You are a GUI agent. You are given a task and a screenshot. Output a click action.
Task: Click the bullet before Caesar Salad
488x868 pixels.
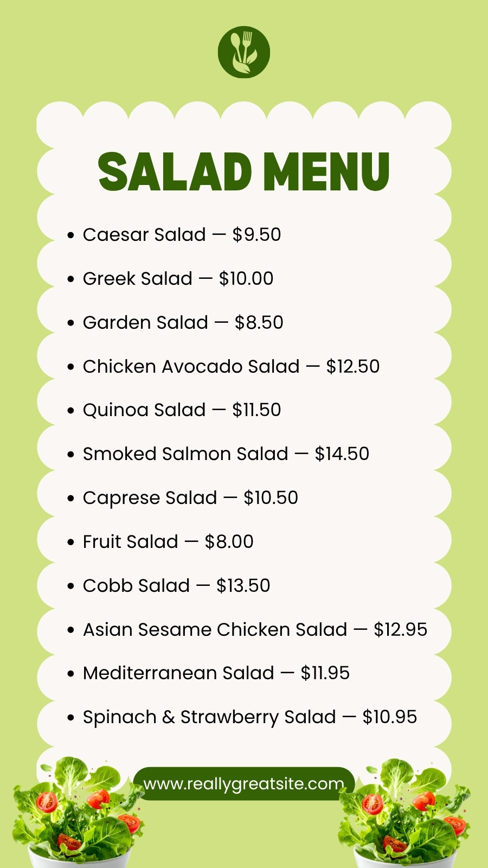click(70, 235)
